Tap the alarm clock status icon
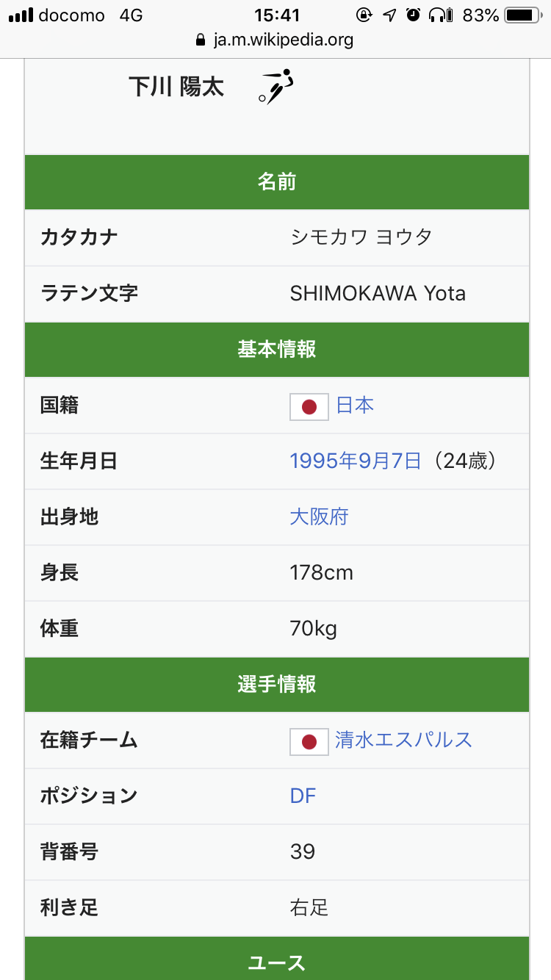 [414, 15]
